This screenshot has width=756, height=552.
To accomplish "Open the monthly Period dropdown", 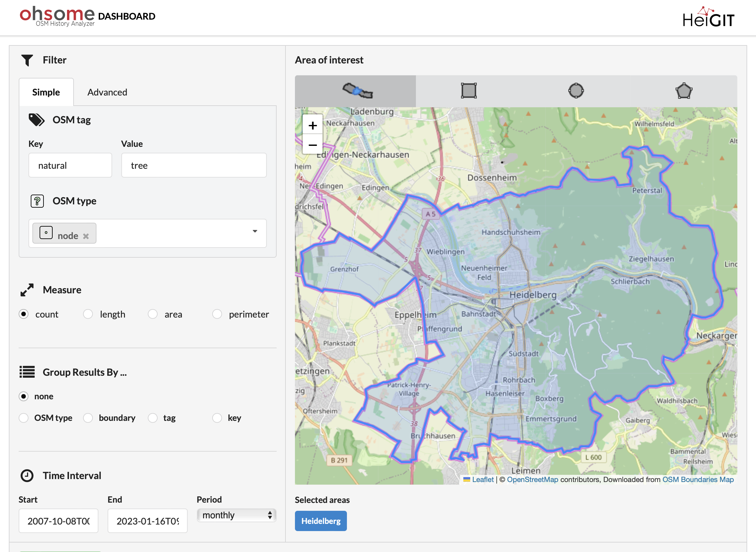I will pos(236,515).
